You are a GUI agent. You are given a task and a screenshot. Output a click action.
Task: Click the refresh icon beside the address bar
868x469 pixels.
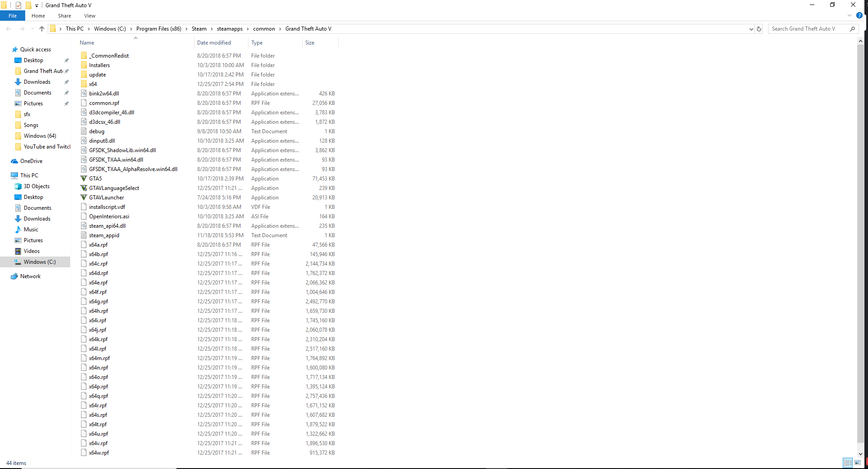pyautogui.click(x=759, y=28)
